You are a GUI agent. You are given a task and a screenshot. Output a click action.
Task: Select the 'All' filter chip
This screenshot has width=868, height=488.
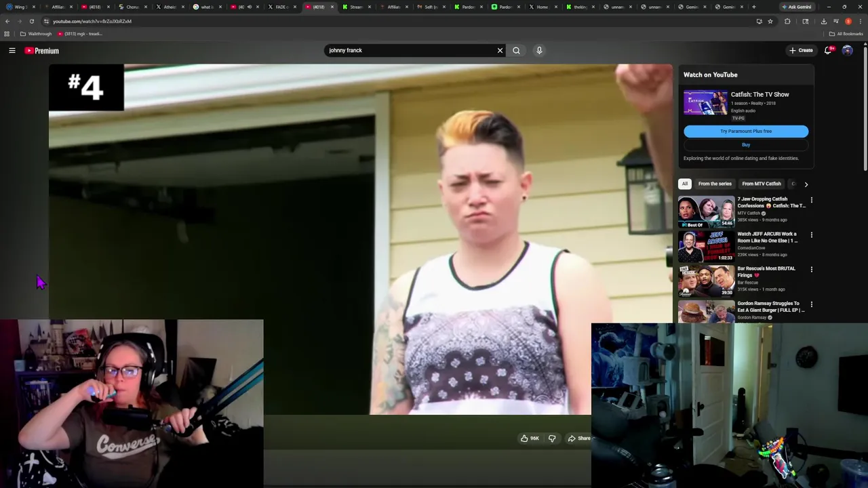click(685, 184)
